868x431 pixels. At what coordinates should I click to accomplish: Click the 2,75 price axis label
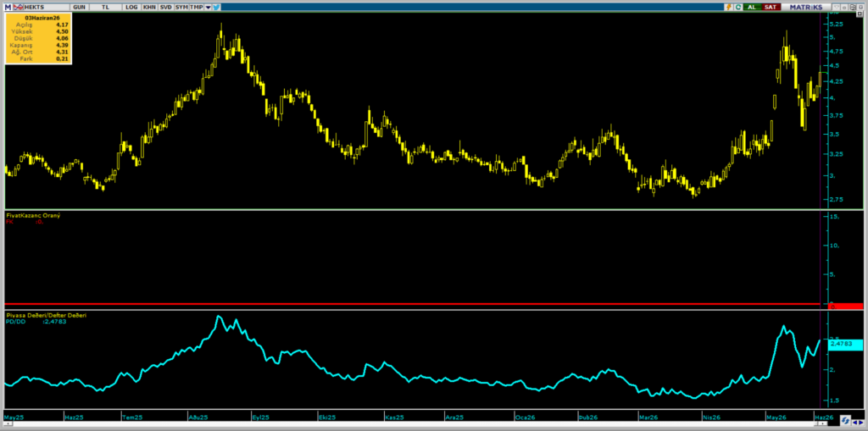tap(836, 199)
